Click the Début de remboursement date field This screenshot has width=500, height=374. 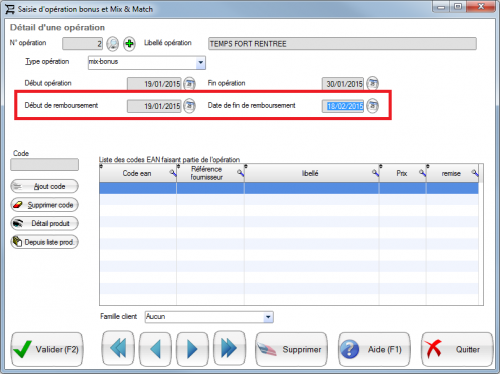tap(154, 106)
